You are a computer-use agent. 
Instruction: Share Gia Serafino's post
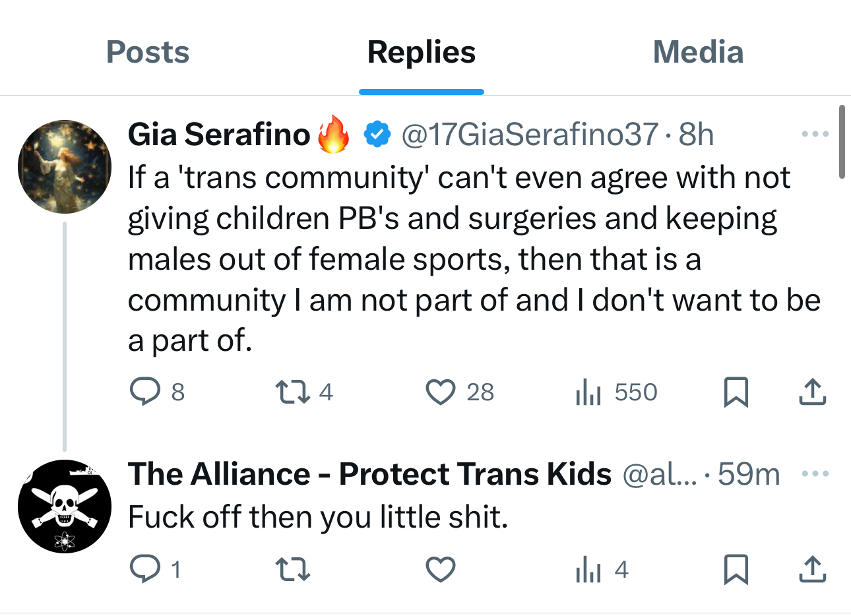[x=812, y=392]
